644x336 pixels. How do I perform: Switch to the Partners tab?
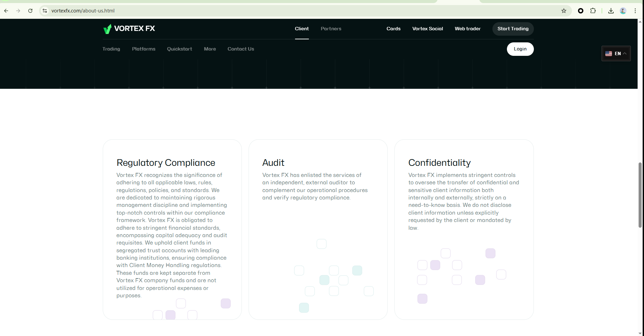tap(331, 29)
